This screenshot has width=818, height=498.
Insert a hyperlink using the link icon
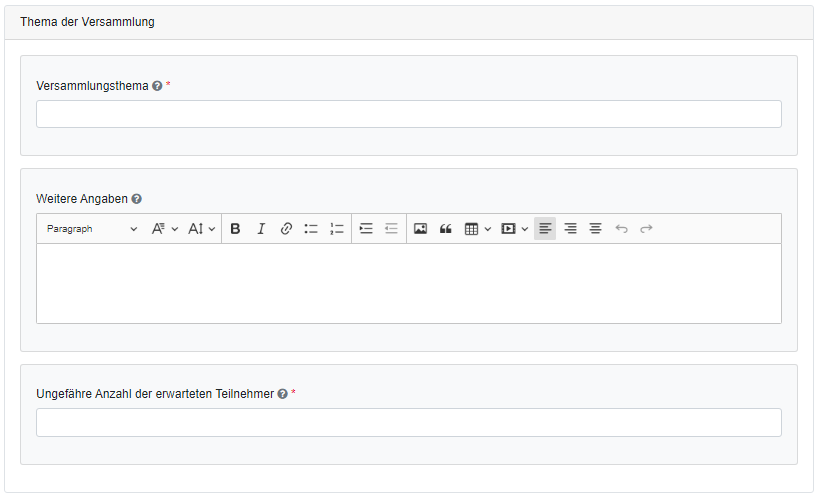pos(286,229)
